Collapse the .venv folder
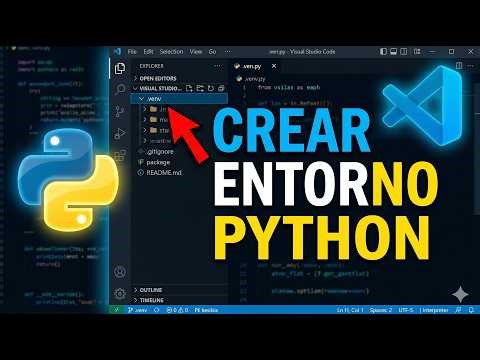Screen dimensions: 480x360 click(x=180, y=99)
